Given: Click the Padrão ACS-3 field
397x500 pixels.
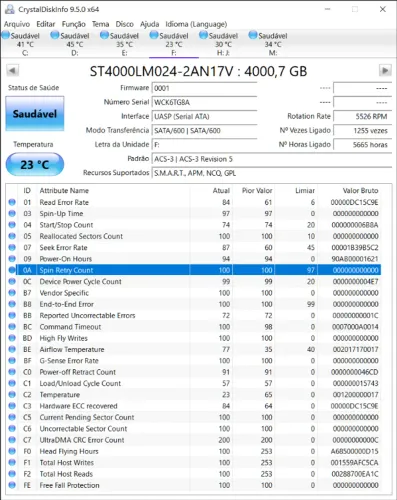Looking at the screenshot, I should coord(272,159).
